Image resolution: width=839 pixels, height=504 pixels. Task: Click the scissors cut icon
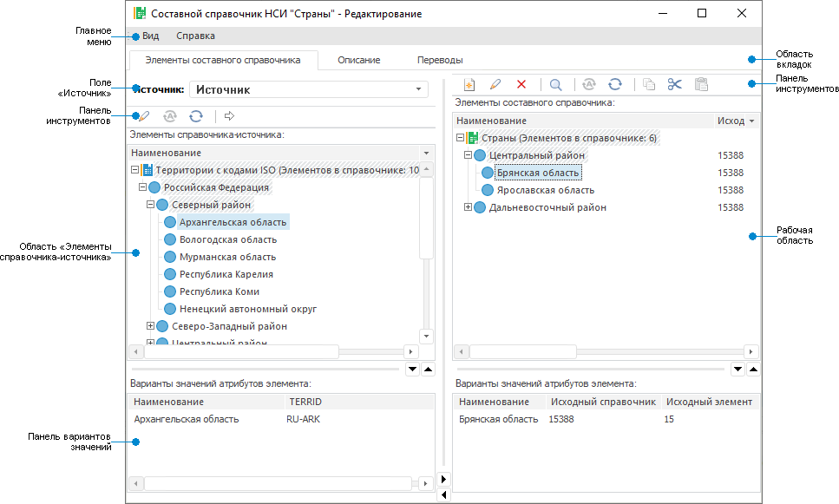(675, 84)
